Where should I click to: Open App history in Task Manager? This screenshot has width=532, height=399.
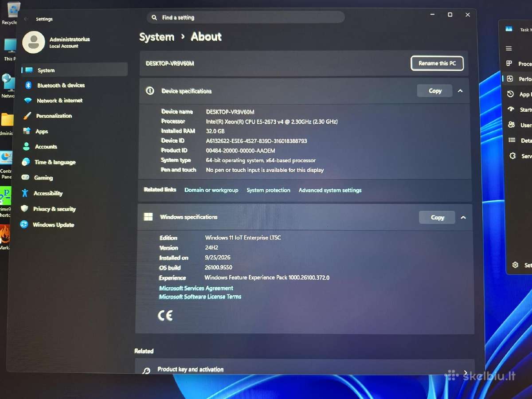[x=519, y=94]
